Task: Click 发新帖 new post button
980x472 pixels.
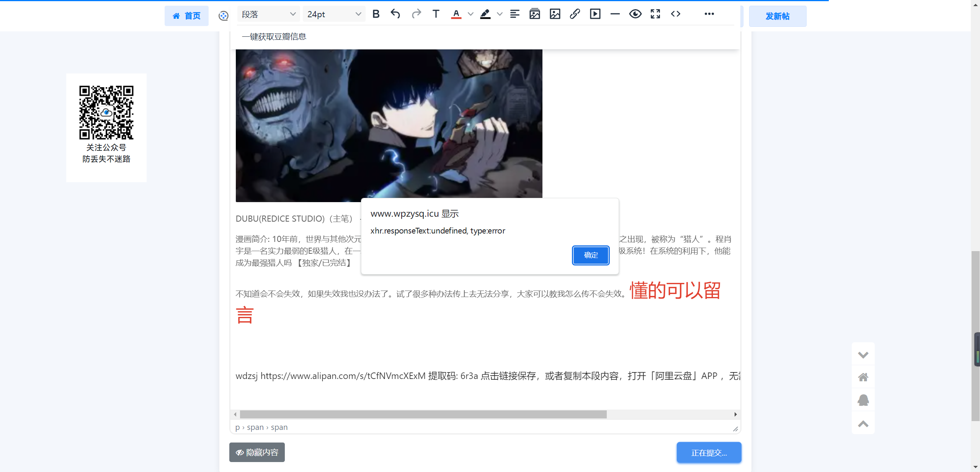Action: 777,16
